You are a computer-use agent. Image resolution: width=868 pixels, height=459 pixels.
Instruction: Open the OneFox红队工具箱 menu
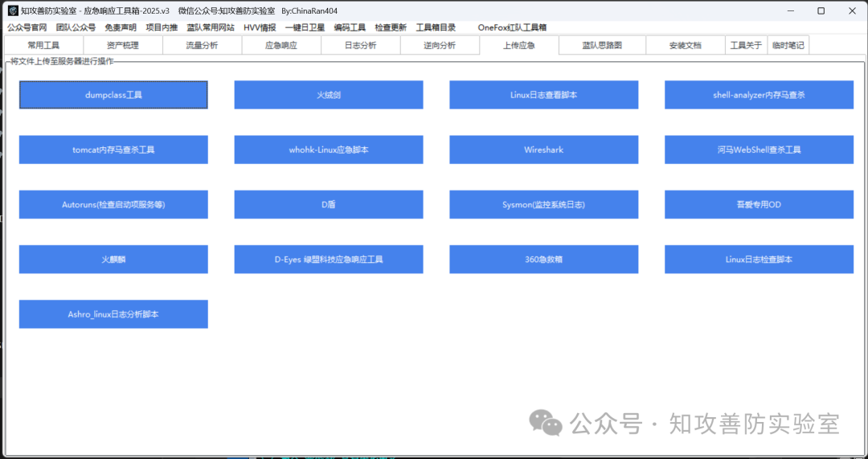(x=512, y=27)
